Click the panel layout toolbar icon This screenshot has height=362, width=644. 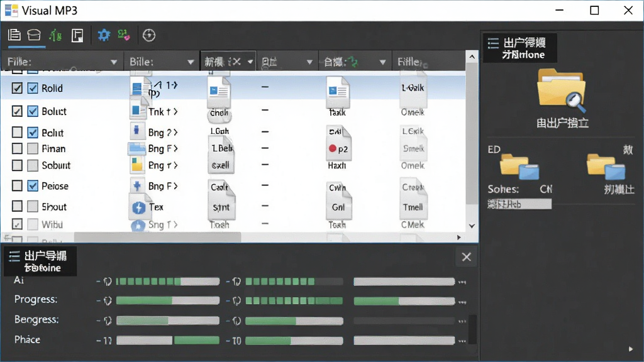click(77, 35)
